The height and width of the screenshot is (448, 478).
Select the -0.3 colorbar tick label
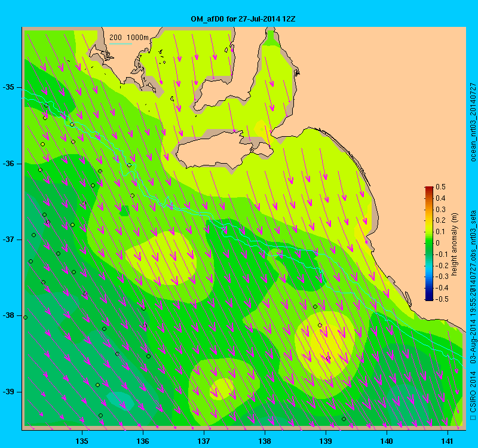click(x=441, y=277)
